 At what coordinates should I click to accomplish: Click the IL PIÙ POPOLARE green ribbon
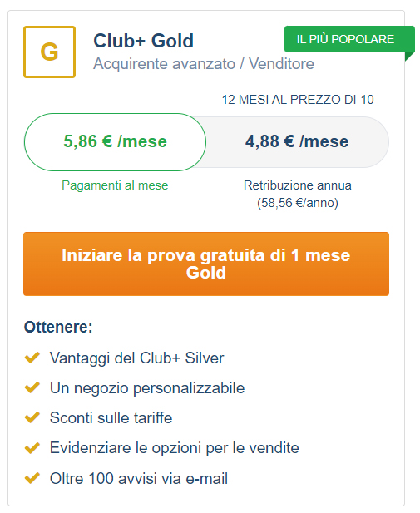tap(349, 39)
